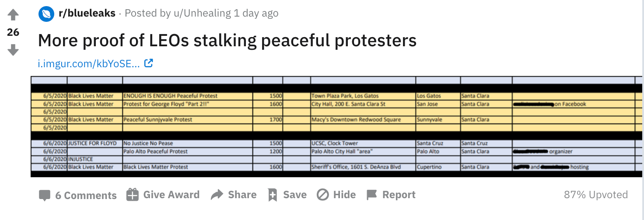Click the Save bookmark icon
The image size is (644, 220).
273,195
